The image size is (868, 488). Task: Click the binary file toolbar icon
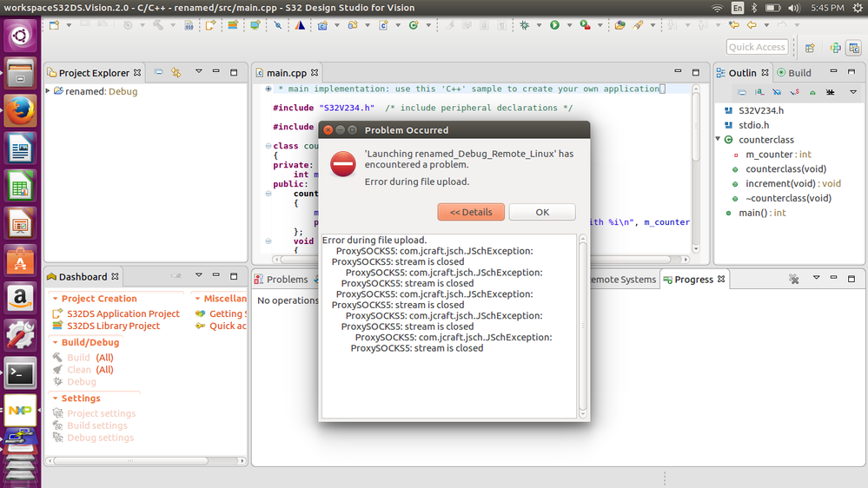tap(189, 25)
